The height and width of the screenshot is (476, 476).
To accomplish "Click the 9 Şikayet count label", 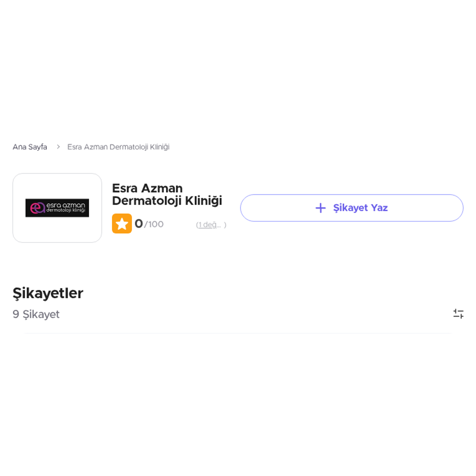I will [x=36, y=314].
